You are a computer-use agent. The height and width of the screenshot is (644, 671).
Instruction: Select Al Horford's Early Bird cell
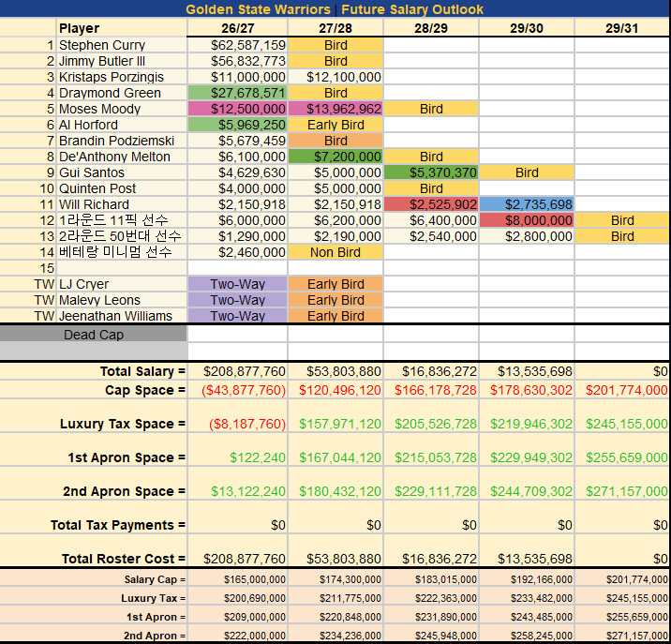point(335,125)
